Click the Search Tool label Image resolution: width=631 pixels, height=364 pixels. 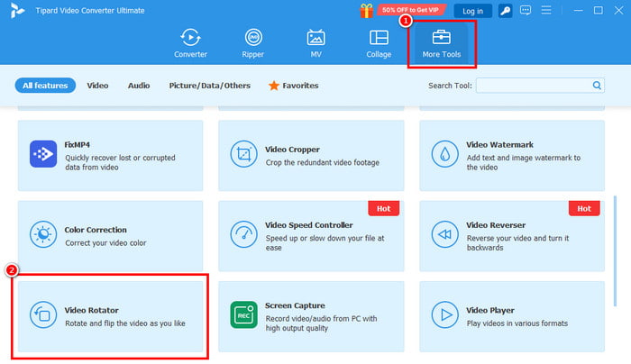click(x=450, y=86)
